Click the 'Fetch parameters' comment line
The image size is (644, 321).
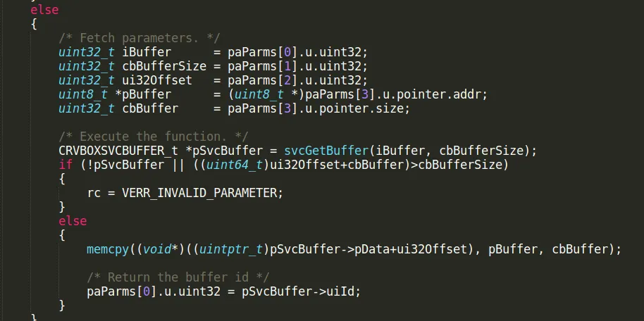pyautogui.click(x=140, y=38)
